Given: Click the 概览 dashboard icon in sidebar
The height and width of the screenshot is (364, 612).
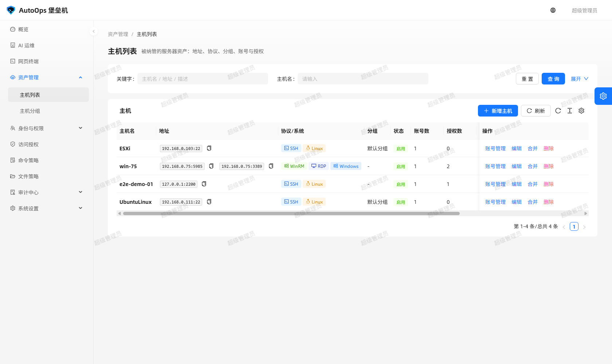Looking at the screenshot, I should tap(13, 29).
